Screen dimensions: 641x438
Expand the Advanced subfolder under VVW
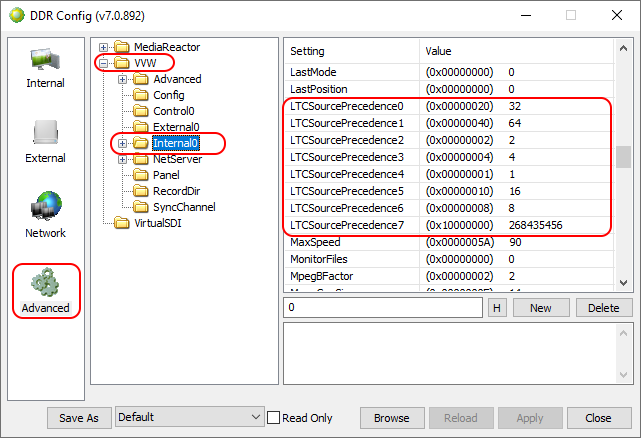[122, 79]
